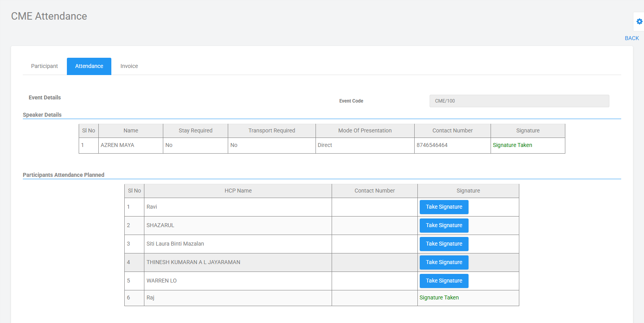This screenshot has height=323, width=644.
Task: Take Signature for THINESH KUMARAN A L JAYARAMAN
Action: 444,262
